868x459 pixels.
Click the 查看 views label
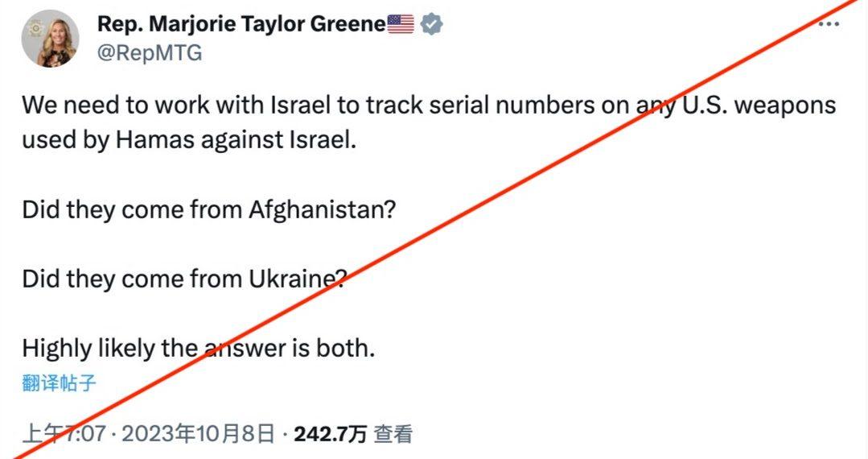pyautogui.click(x=393, y=434)
